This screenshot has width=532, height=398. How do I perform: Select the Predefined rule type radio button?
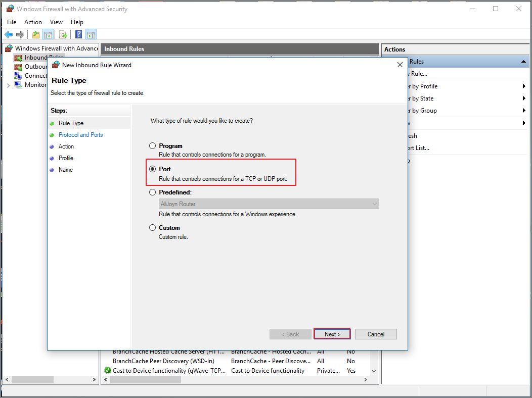click(x=153, y=192)
